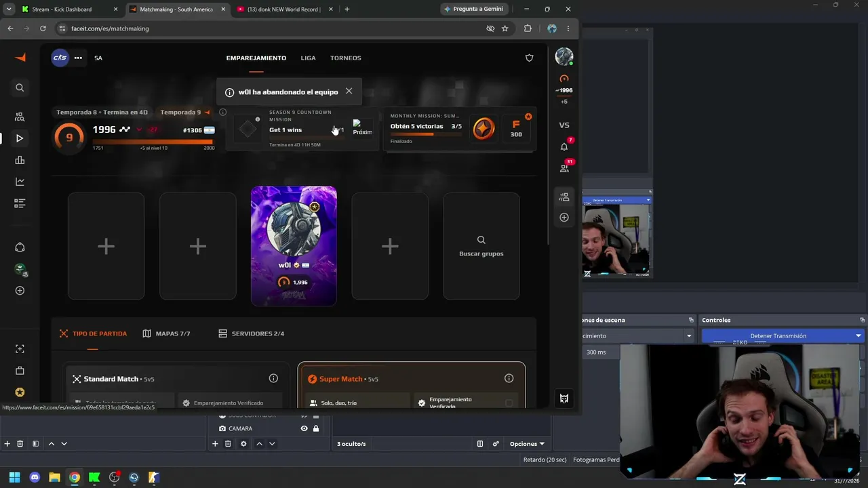Select the Temporada 8 season pill
Viewport: 868px width, 488px height.
[102, 113]
